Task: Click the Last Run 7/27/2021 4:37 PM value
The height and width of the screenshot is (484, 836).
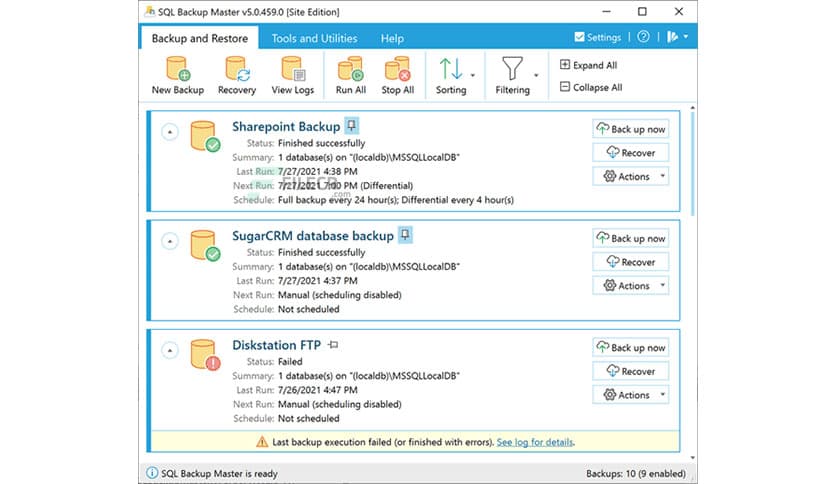Action: (x=318, y=281)
